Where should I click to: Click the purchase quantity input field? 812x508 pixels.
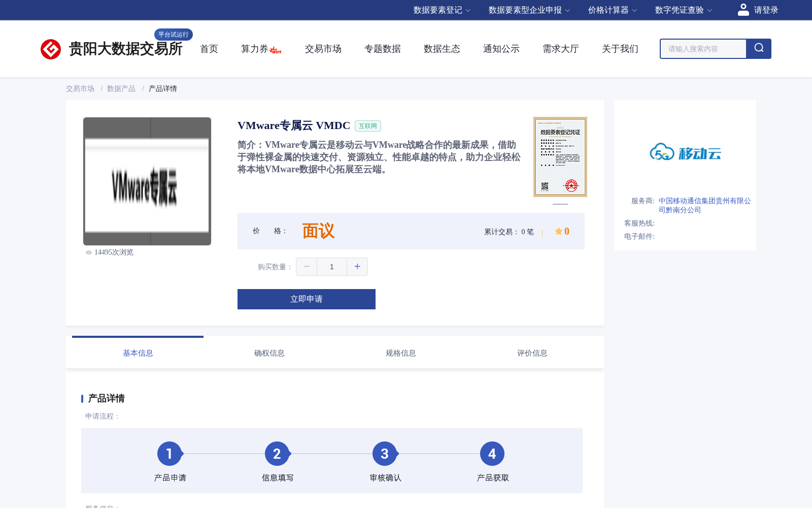(x=332, y=267)
